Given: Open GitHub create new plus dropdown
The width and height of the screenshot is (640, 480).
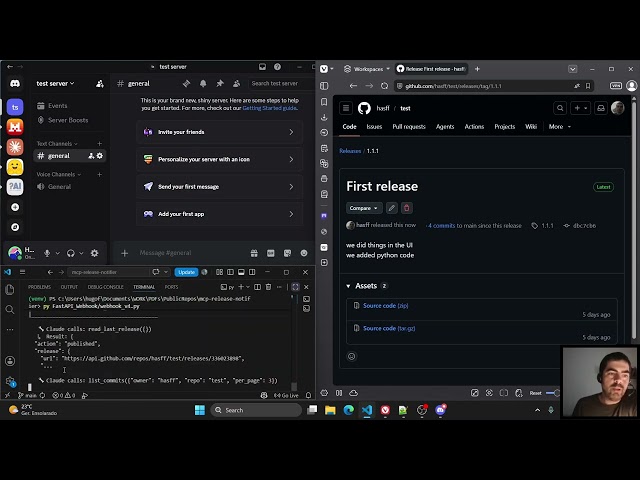Looking at the screenshot, I should [x=580, y=108].
